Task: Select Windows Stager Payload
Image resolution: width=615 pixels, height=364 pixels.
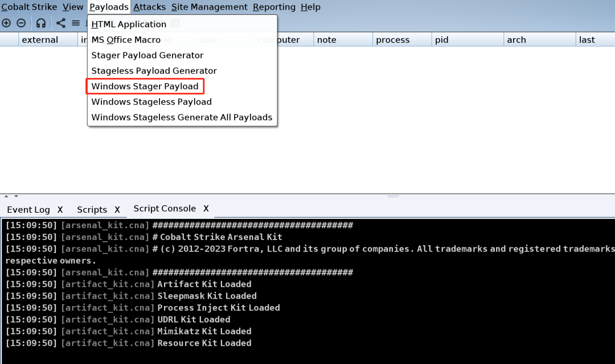Action: tap(182, 86)
